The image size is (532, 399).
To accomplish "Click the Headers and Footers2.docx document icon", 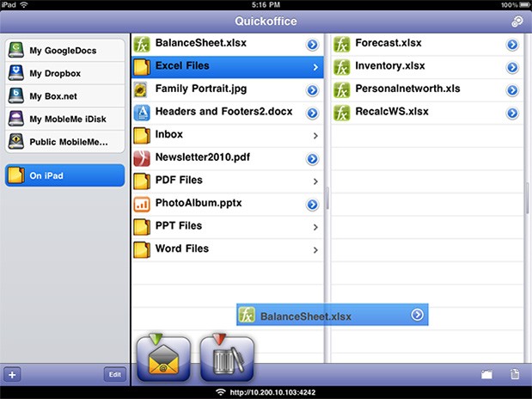I will pos(142,113).
